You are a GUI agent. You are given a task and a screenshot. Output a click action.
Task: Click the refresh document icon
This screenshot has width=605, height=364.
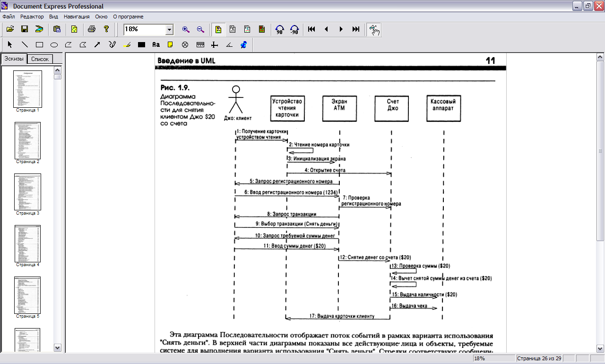(74, 29)
